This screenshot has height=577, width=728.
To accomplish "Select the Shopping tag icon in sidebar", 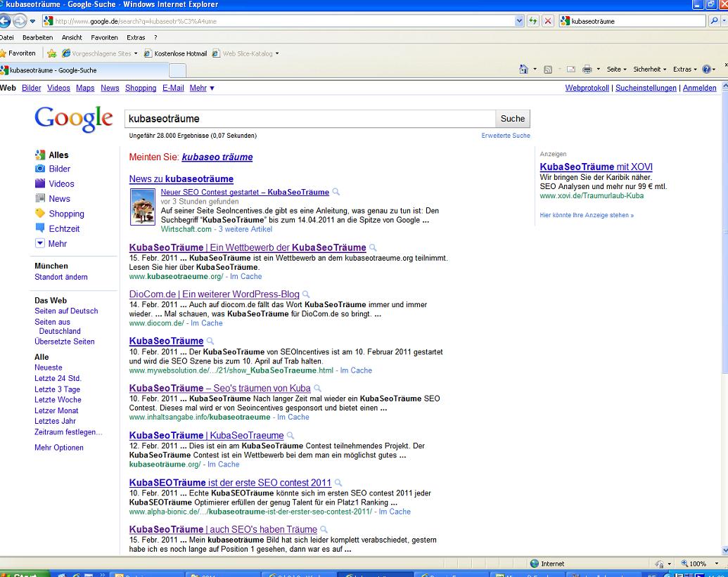I will pos(40,214).
